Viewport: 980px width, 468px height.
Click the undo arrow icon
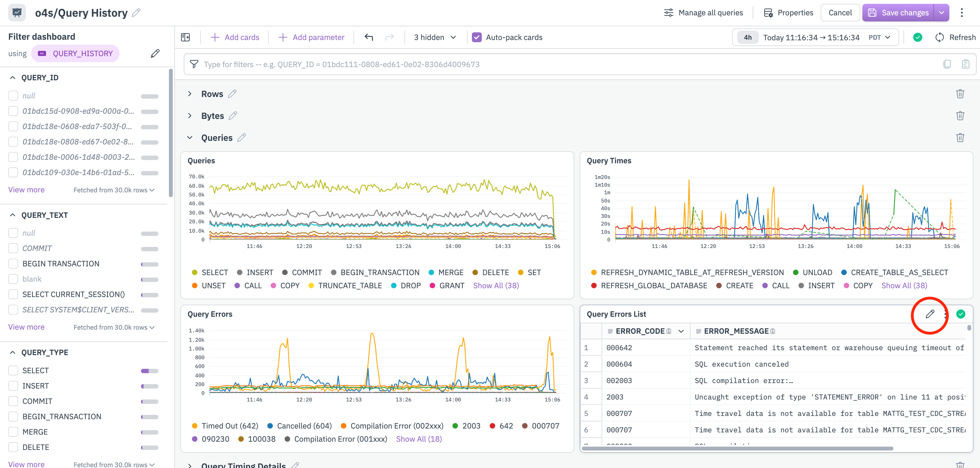point(368,37)
